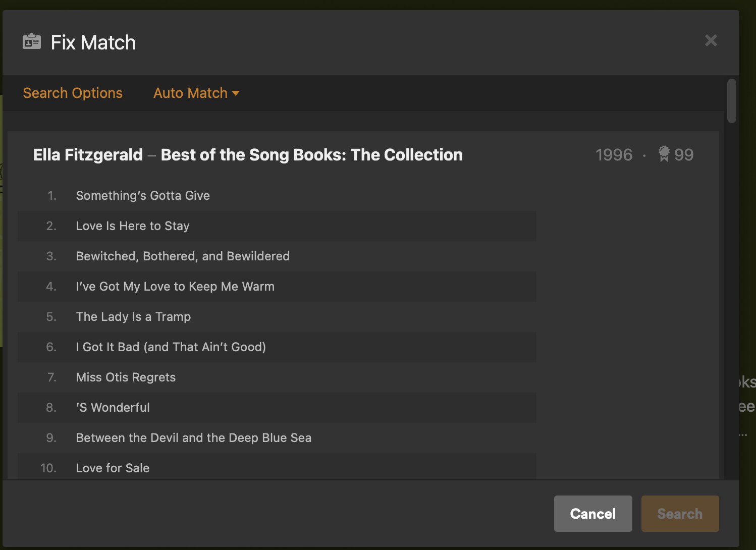Click I've Got My Love to Keep Me Warm
This screenshot has height=550, width=756.
(277, 287)
